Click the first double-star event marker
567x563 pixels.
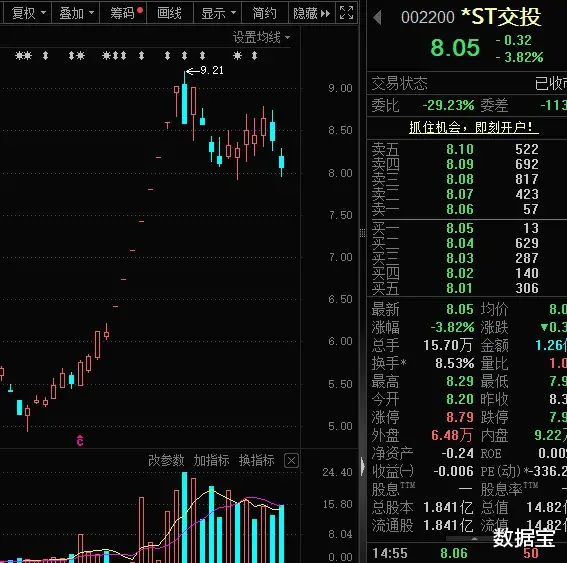[24, 56]
